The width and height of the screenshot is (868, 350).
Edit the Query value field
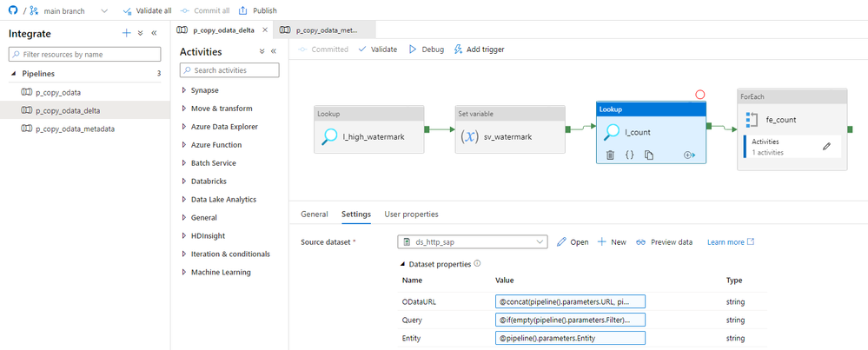tap(571, 320)
